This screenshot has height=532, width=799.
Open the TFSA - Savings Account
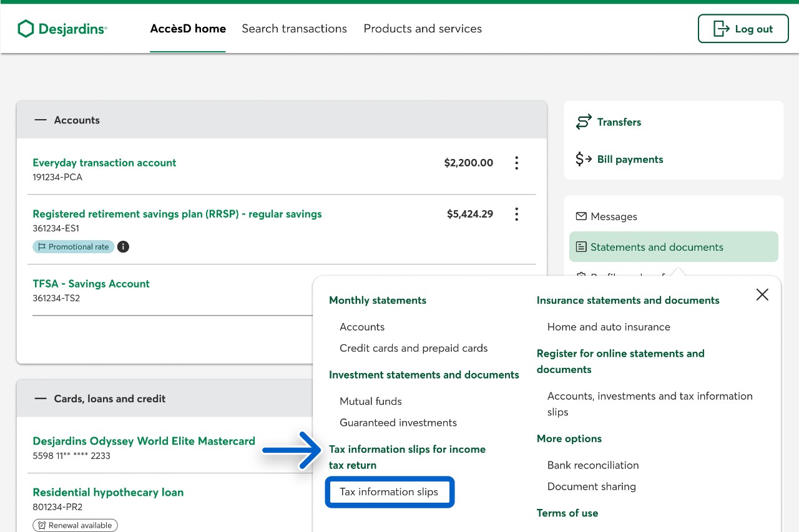91,284
